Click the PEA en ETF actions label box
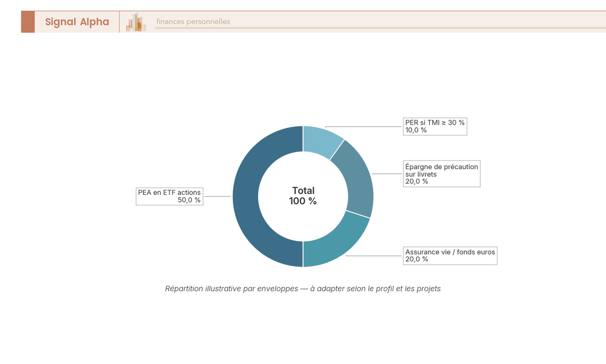 tap(169, 196)
